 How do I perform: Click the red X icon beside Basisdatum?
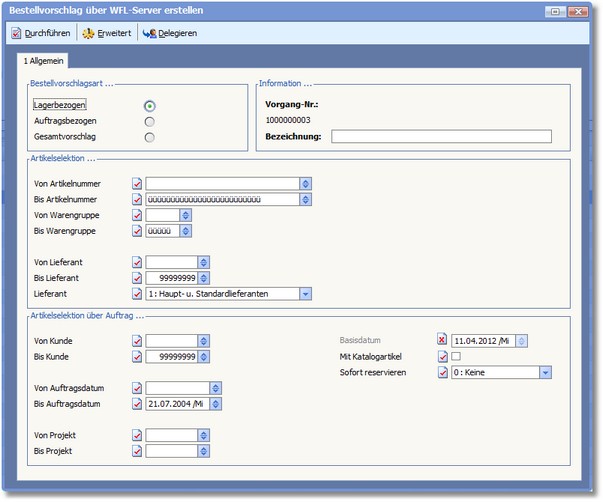[443, 340]
